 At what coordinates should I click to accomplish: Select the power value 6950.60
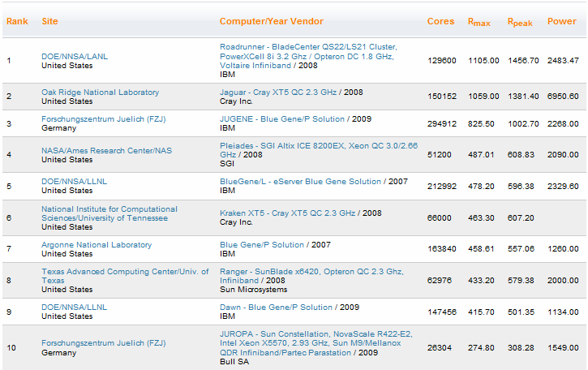coord(563,96)
